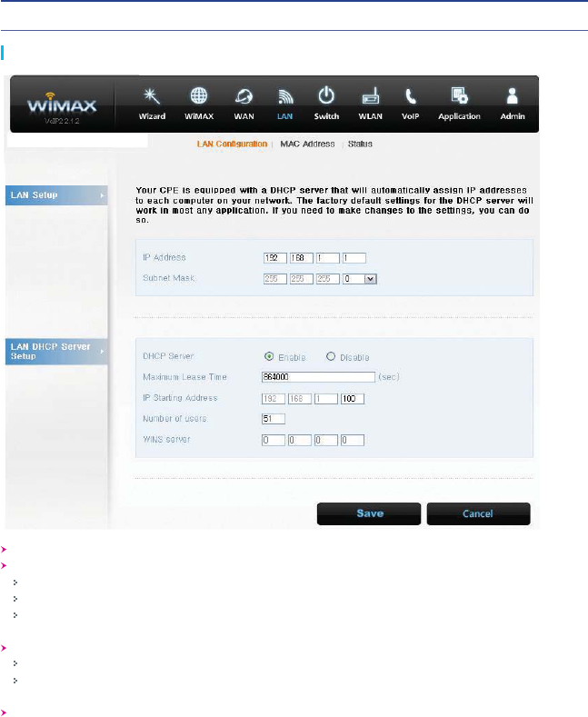This screenshot has width=588, height=717.
Task: Click the Number of users field
Action: point(274,418)
